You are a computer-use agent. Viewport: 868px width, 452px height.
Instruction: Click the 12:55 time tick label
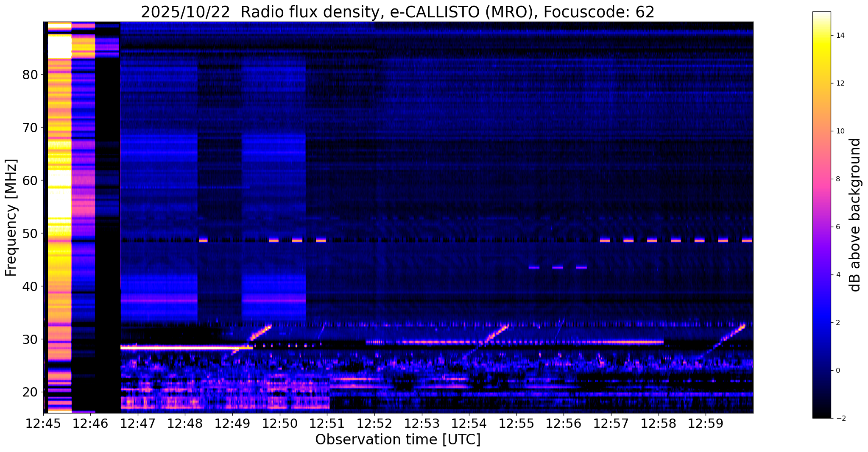click(516, 423)
